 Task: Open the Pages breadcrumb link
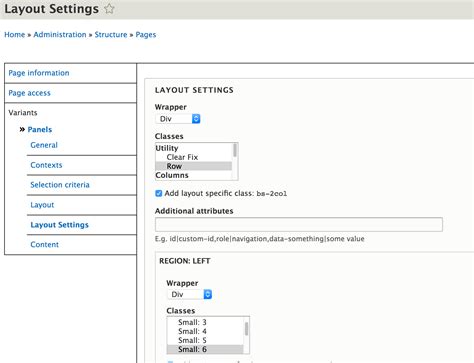point(146,35)
